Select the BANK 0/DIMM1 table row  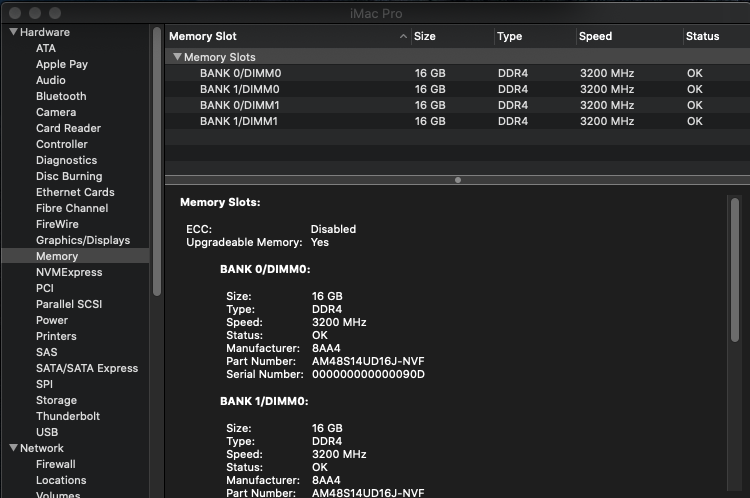coord(457,105)
